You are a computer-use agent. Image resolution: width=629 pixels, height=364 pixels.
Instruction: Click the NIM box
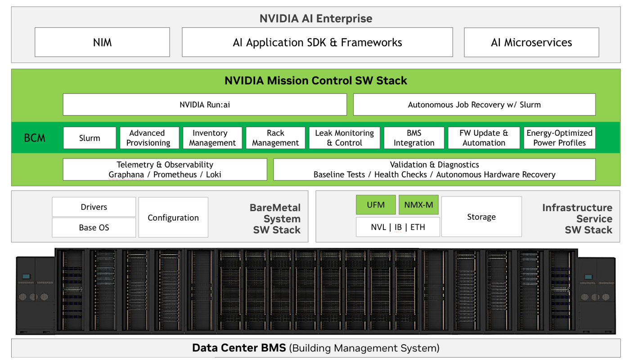pos(102,42)
